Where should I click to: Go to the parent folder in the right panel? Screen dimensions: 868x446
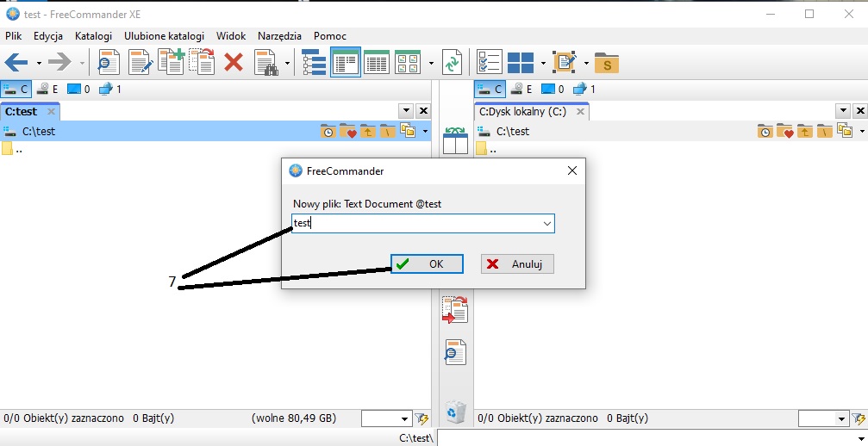point(805,132)
